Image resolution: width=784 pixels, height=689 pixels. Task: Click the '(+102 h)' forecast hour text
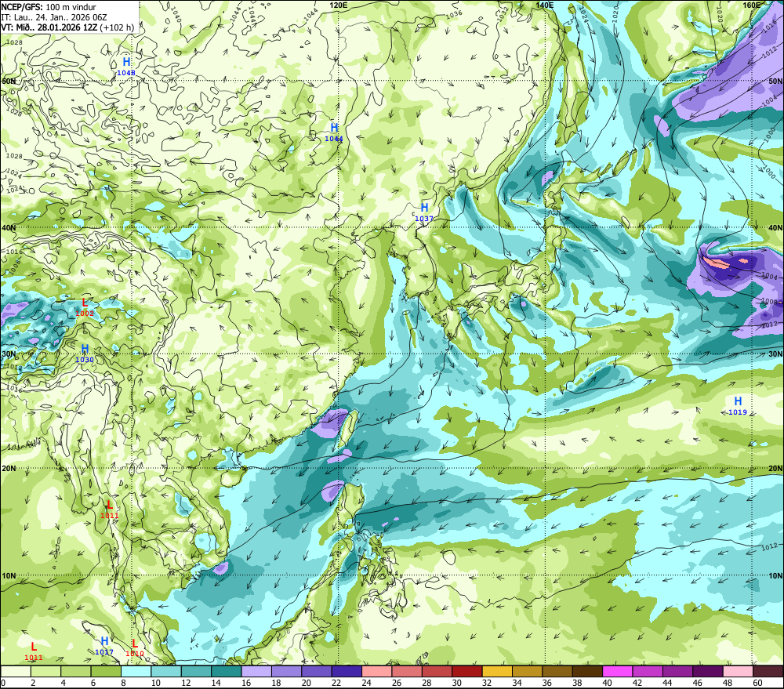117,27
